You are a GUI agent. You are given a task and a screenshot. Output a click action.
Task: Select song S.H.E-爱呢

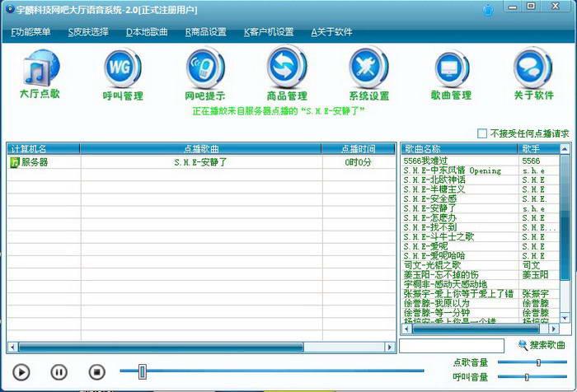481,246
